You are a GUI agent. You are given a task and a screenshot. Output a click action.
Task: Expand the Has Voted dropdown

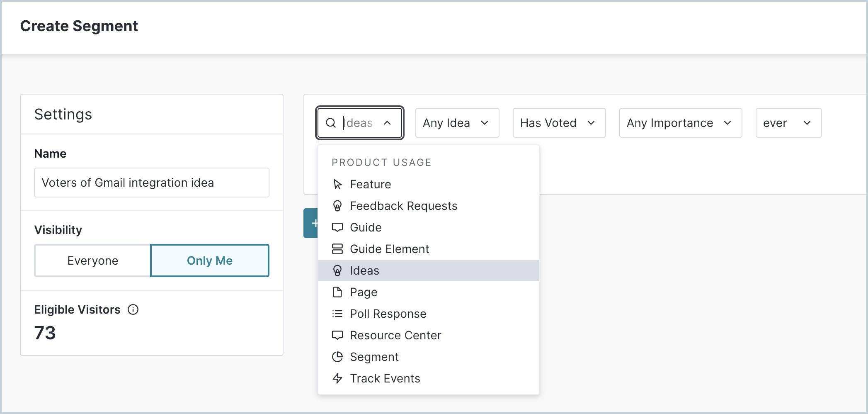558,123
